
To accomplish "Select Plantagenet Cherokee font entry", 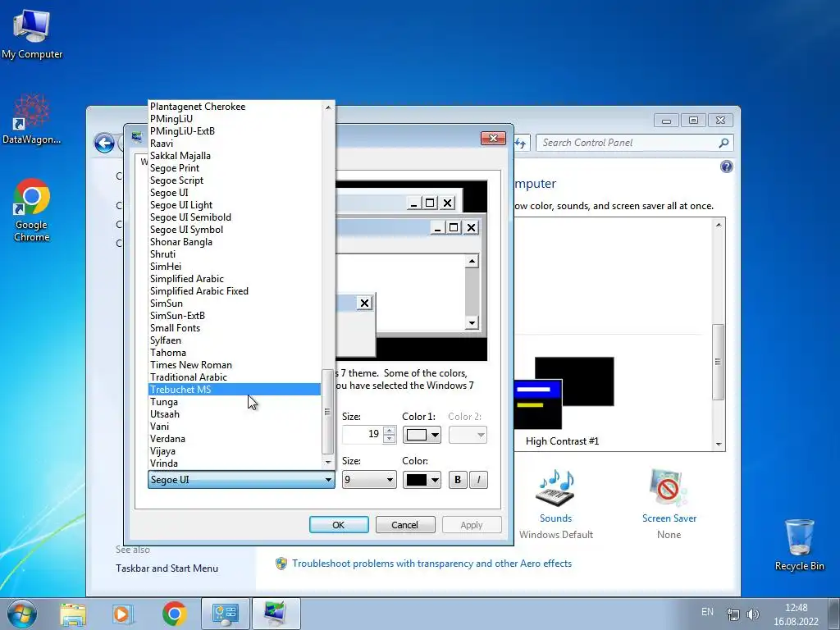I will tap(234, 106).
